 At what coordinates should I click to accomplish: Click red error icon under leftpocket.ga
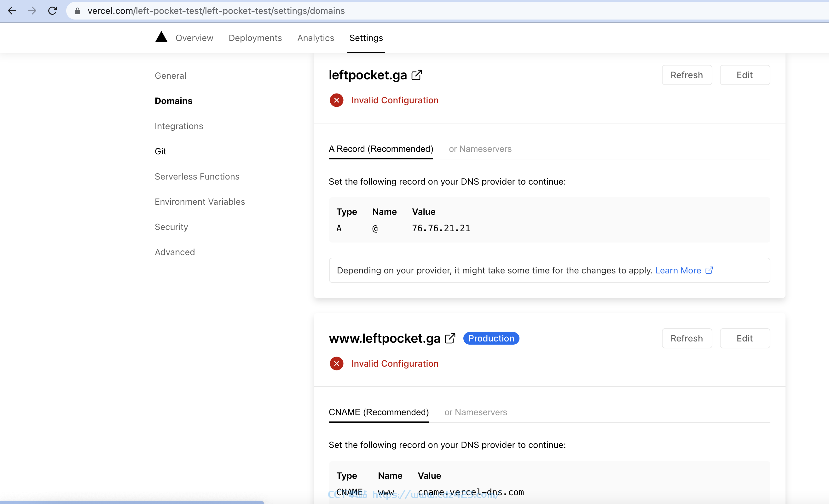click(x=336, y=100)
